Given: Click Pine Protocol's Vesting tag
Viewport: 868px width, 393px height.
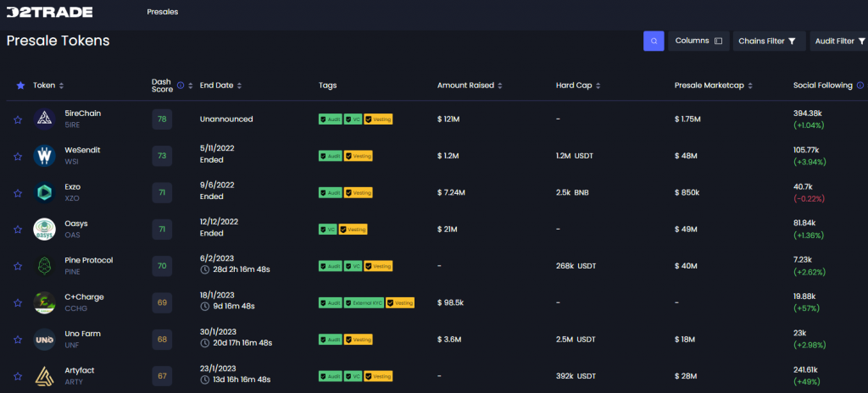Looking at the screenshot, I should (x=378, y=266).
